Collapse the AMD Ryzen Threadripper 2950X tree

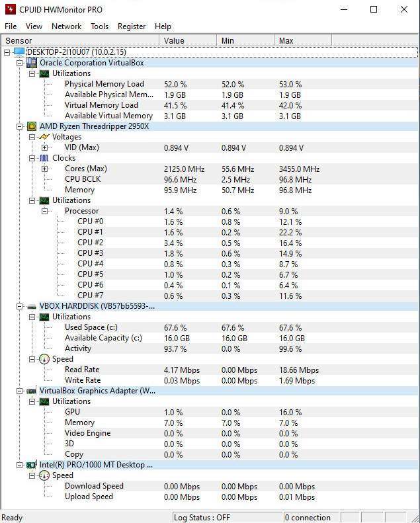(20, 126)
